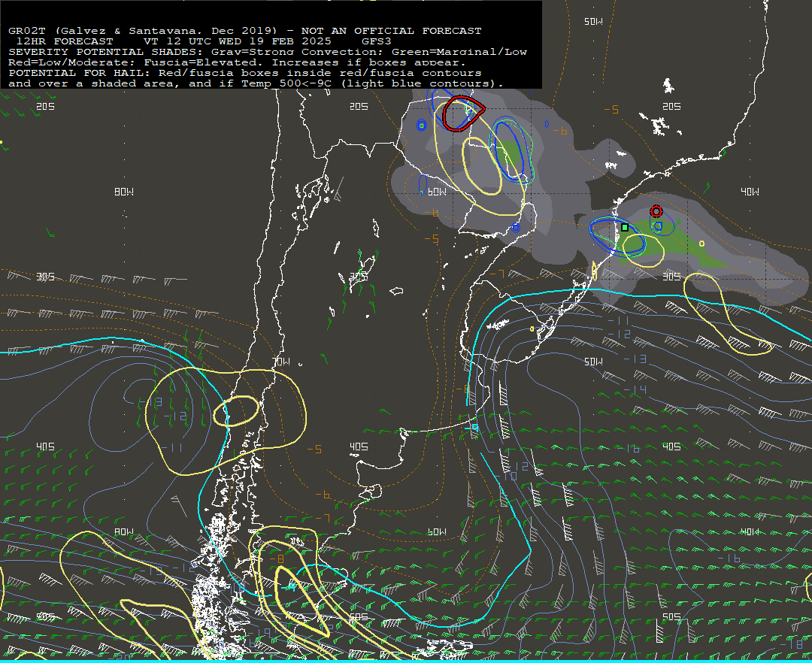Click the "Red=Low/Moderate: Fuscia=Elevated" legend line

(238, 62)
